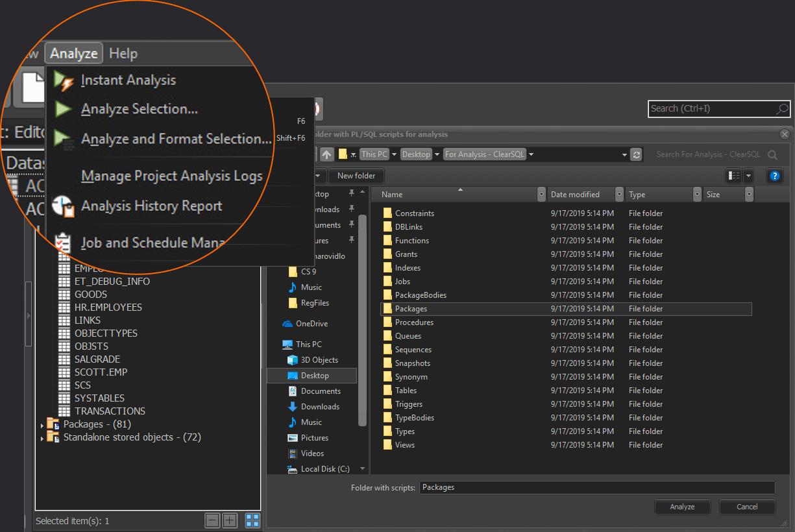Select the TypeBodies folder row
Image resolution: width=795 pixels, height=532 pixels.
[x=566, y=418]
